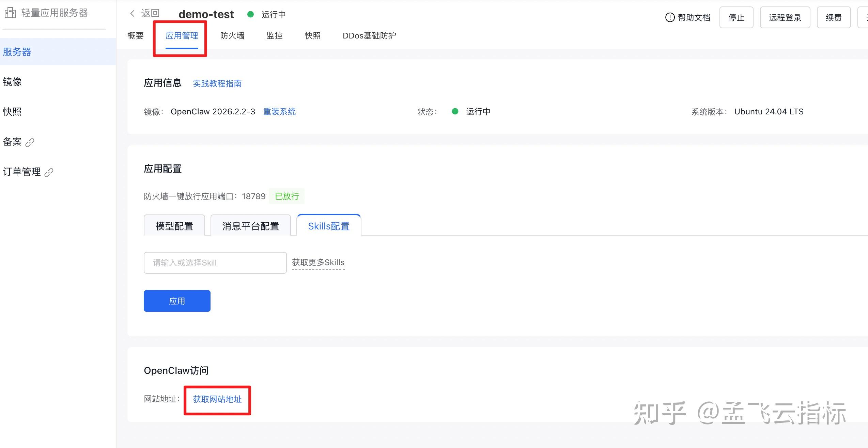Select 镜像 in the left sidebar

point(12,82)
